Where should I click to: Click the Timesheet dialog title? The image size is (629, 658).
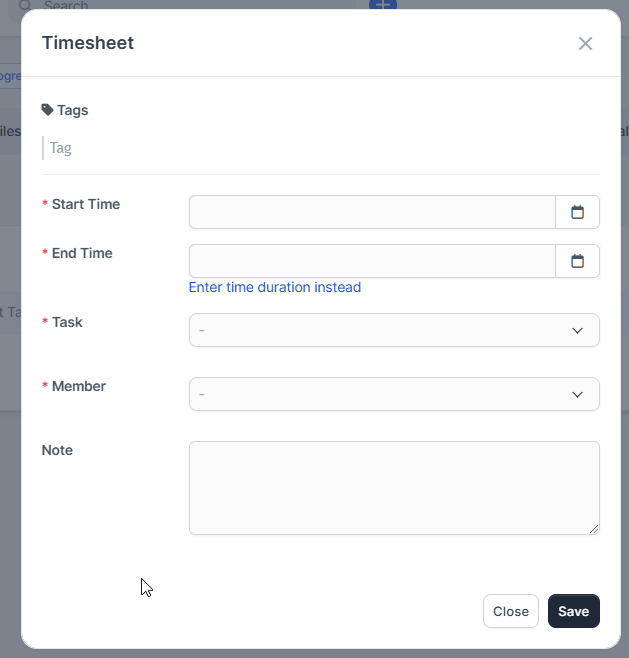tap(87, 42)
